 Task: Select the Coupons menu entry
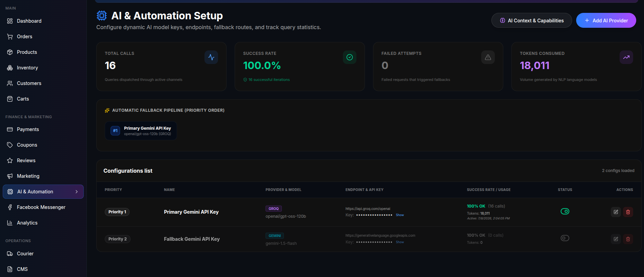click(x=43, y=145)
